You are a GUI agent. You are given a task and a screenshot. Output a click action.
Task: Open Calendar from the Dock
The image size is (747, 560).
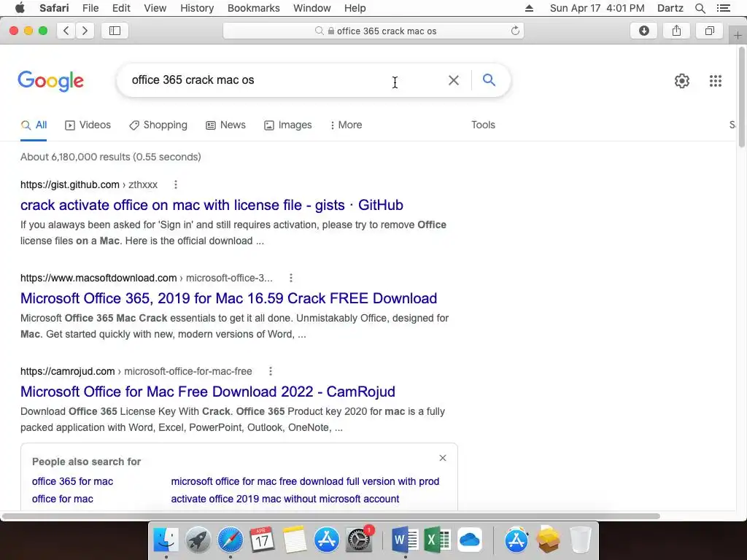[x=262, y=540]
